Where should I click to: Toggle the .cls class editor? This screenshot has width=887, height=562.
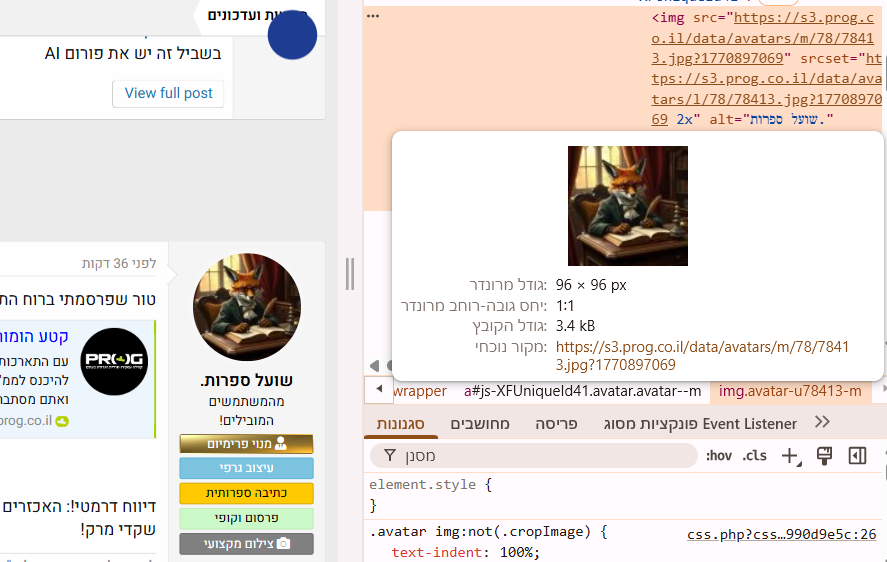tap(754, 456)
